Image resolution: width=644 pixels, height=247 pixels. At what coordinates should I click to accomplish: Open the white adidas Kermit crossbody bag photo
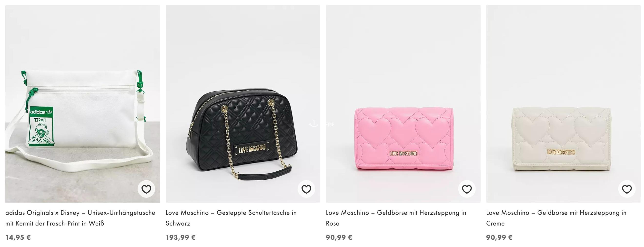pos(82,104)
